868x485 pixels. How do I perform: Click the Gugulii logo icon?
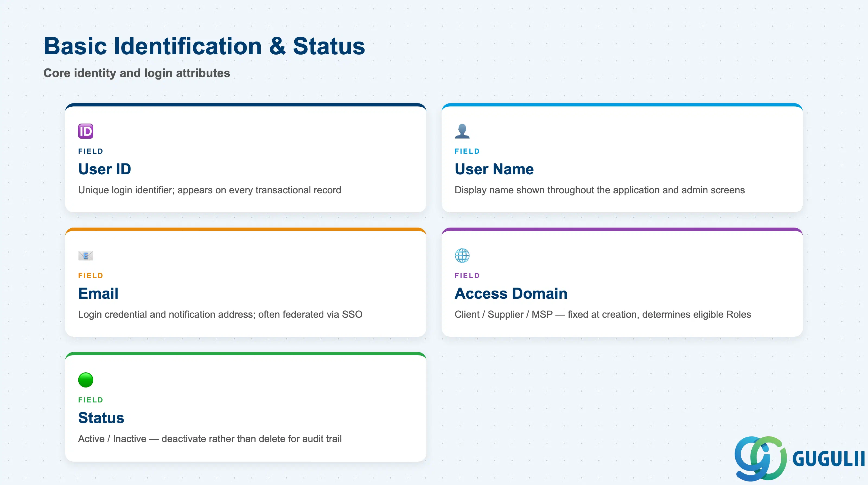click(761, 458)
